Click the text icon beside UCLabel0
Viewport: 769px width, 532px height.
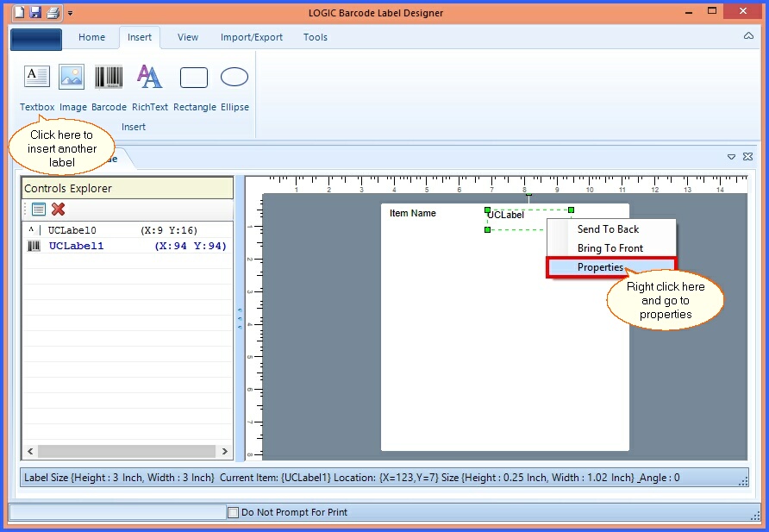pos(34,230)
